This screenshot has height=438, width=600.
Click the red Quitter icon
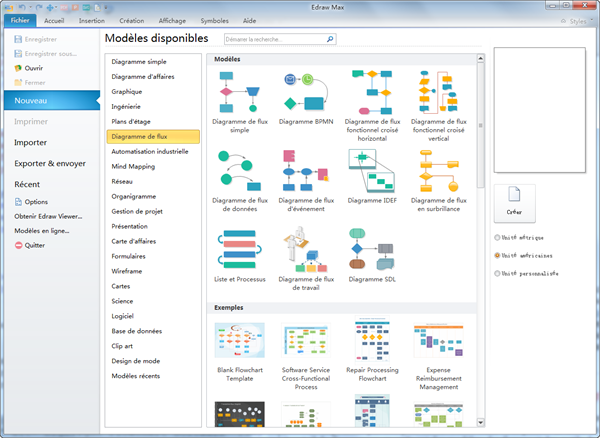(18, 245)
